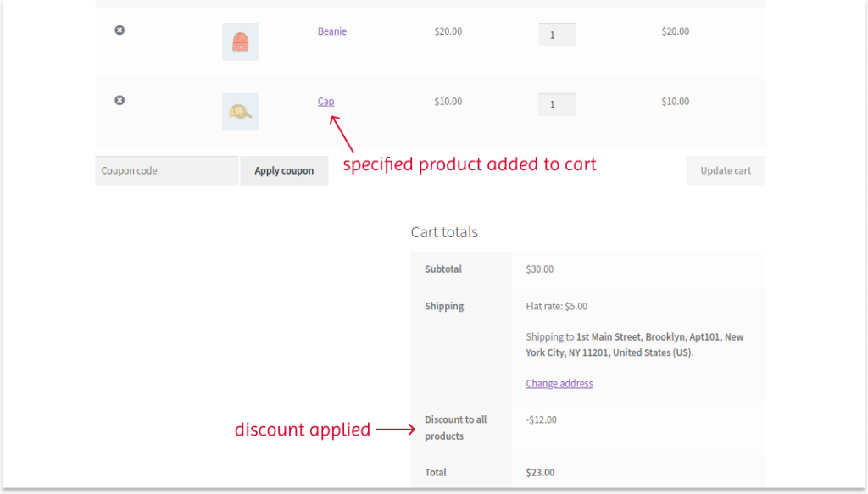Open the Cap product thumbnail
Viewport: 868px width, 494px height.
click(240, 111)
